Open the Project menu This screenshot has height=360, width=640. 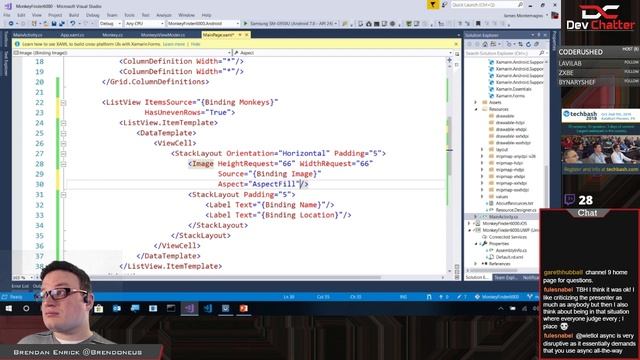(55, 15)
